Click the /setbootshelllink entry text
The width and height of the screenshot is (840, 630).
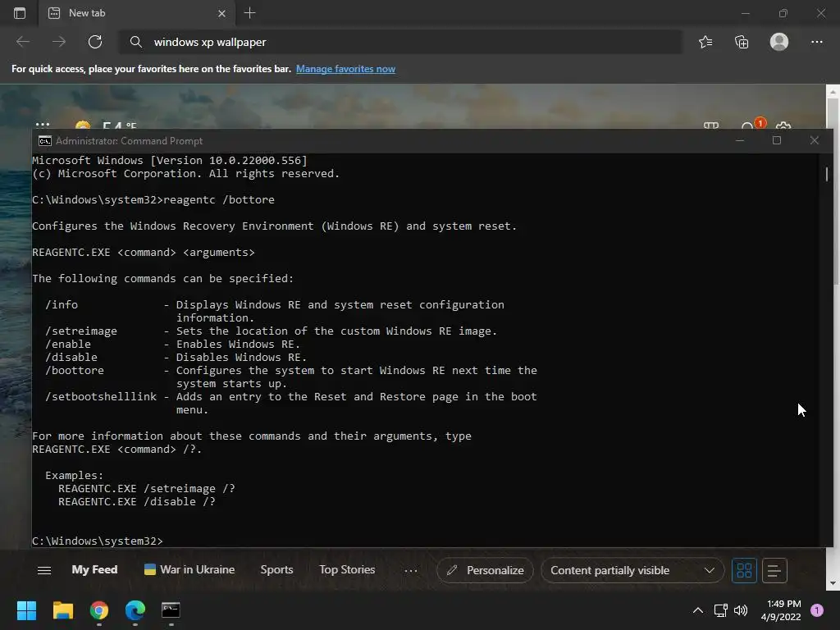(101, 397)
